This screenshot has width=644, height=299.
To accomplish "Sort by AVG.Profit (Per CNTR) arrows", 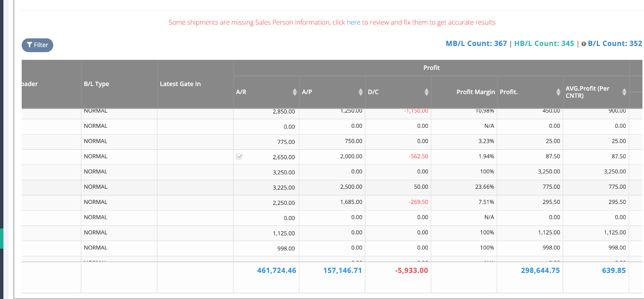I will (x=624, y=92).
